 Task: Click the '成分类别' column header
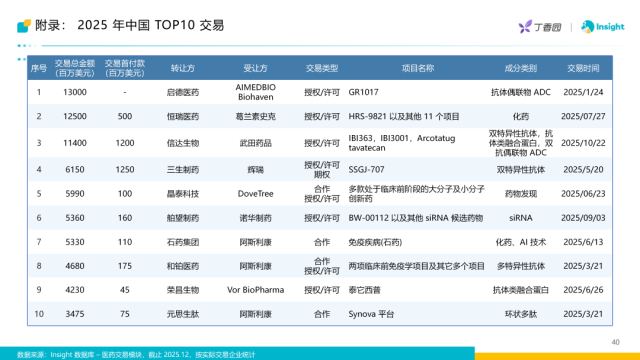[520, 68]
